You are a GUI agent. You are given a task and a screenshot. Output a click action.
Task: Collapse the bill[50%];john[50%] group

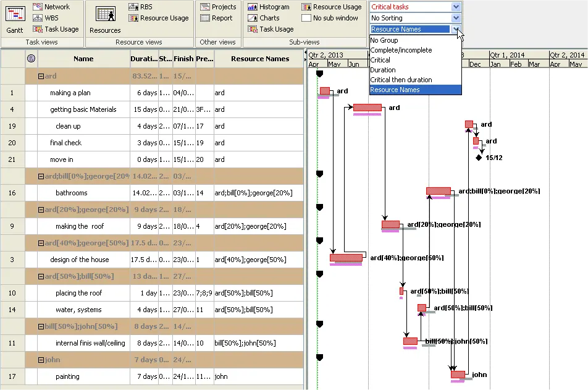coord(41,326)
